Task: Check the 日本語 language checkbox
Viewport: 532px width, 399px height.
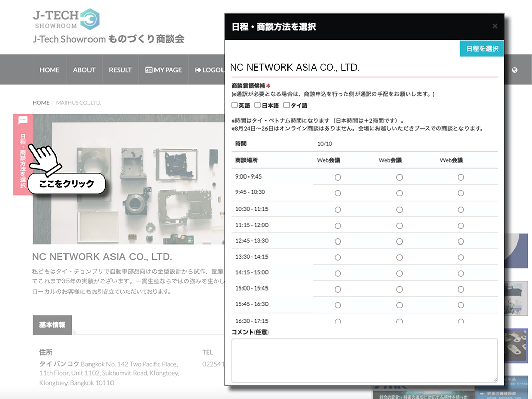Action: [258, 105]
